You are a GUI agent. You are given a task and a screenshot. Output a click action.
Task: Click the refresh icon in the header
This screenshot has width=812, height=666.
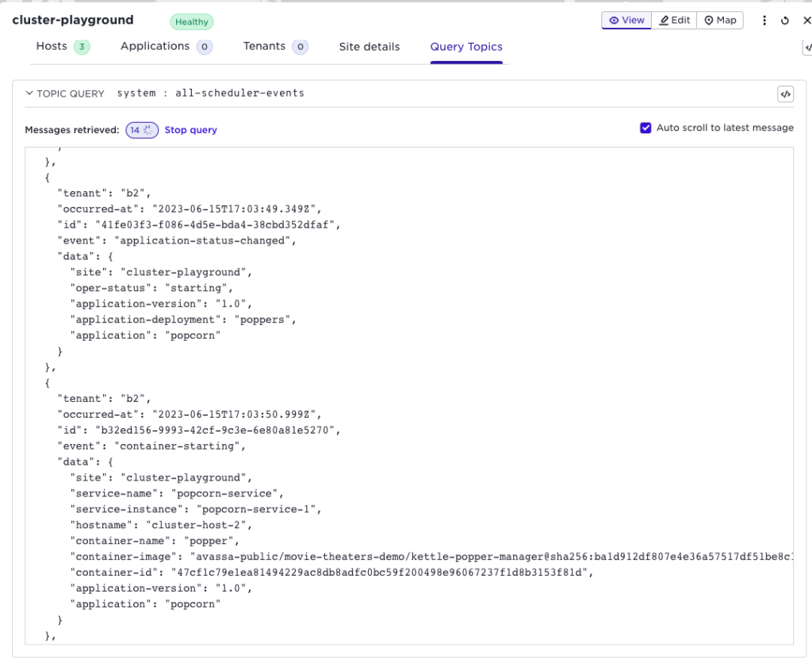click(x=785, y=21)
